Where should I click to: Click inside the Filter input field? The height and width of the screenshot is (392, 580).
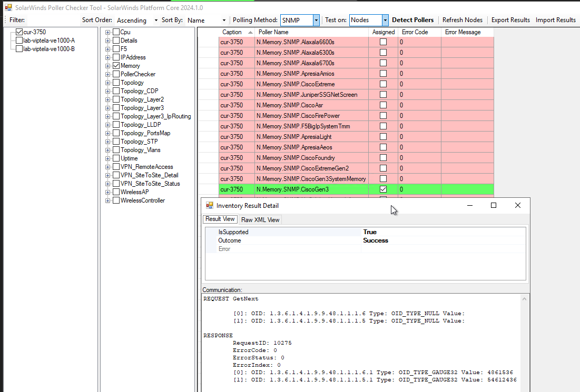53,19
